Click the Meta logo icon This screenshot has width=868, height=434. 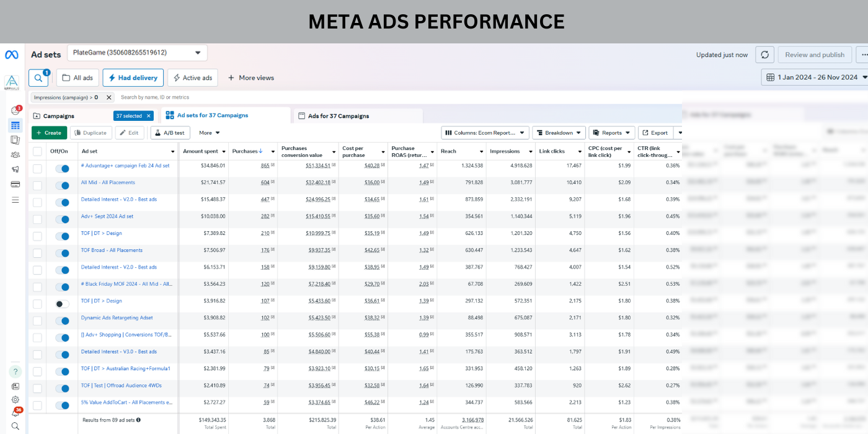11,55
